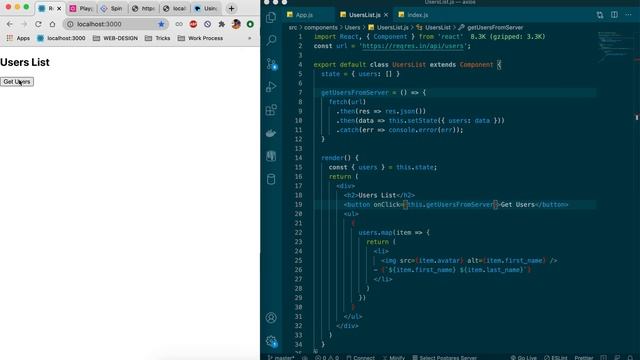The height and width of the screenshot is (360, 640).
Task: Open the Extensions view in VS Code
Action: coord(271,110)
